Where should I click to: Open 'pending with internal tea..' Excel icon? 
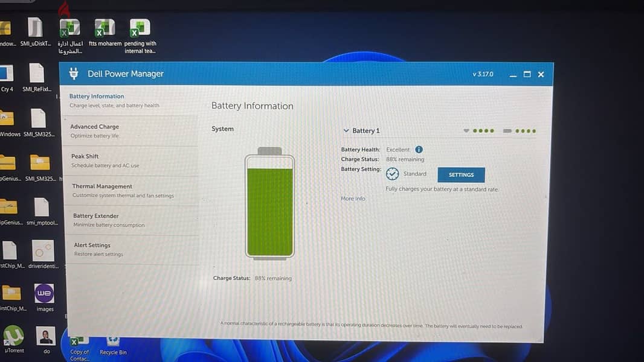pyautogui.click(x=140, y=36)
